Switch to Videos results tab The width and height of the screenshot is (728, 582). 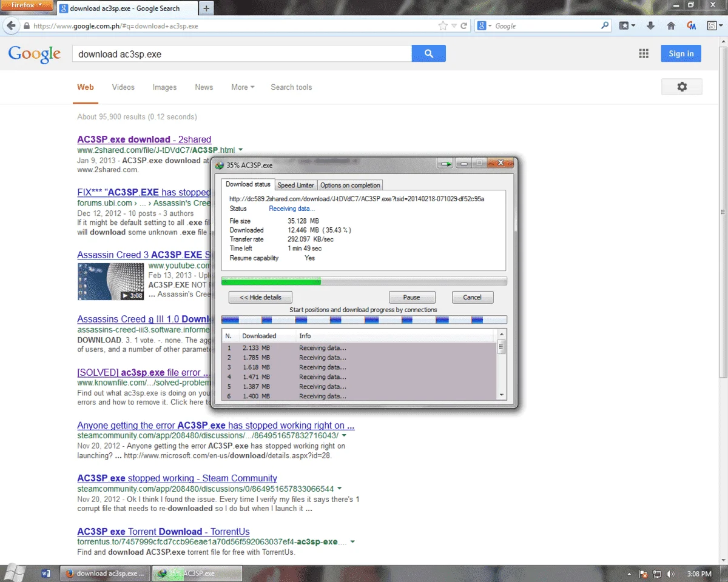[123, 87]
